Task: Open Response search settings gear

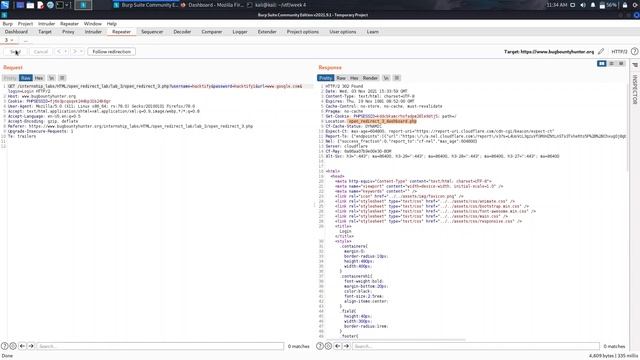Action: (x=328, y=346)
